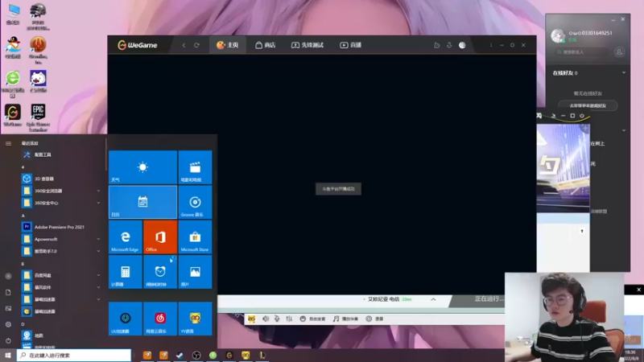
Task: Open the 主页 tab in WeGame
Action: coord(228,45)
